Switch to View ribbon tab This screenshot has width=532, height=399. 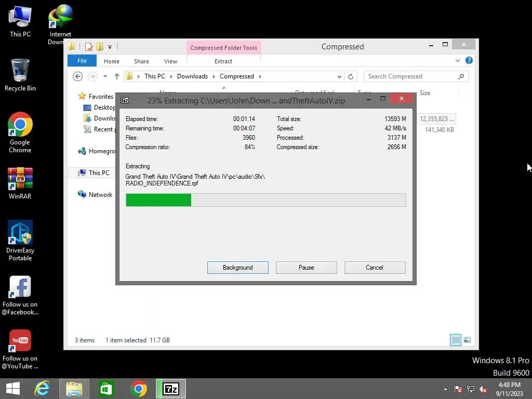point(170,61)
